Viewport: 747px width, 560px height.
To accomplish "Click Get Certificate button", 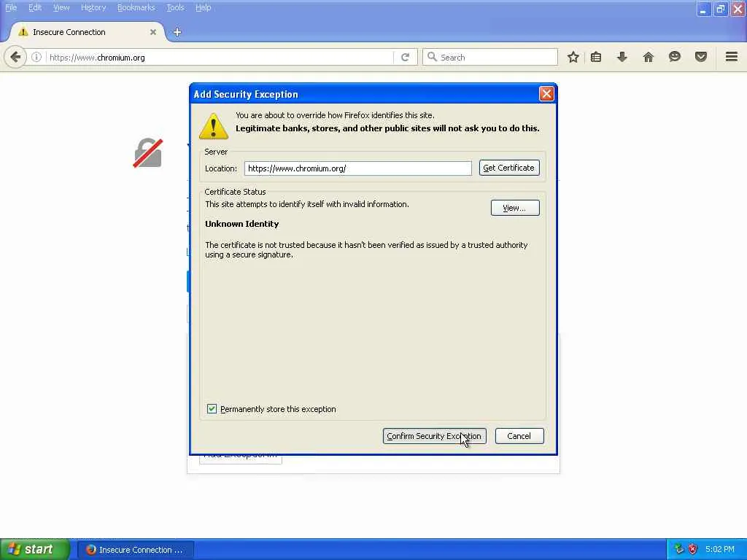I will (x=509, y=168).
